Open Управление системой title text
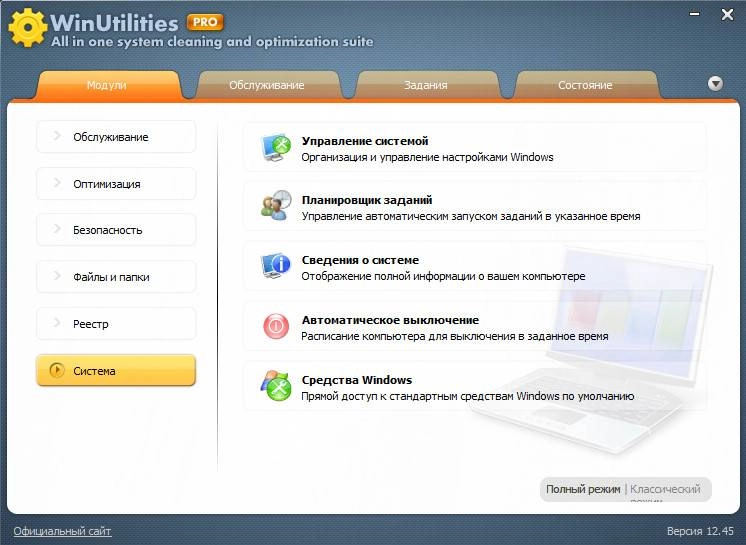This screenshot has width=746, height=545. [365, 141]
